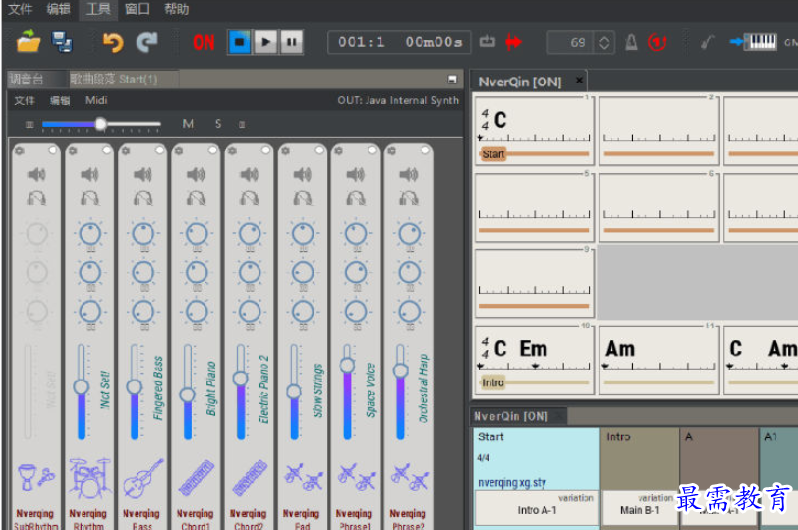Maximize the mixer panel icon

coord(452,79)
